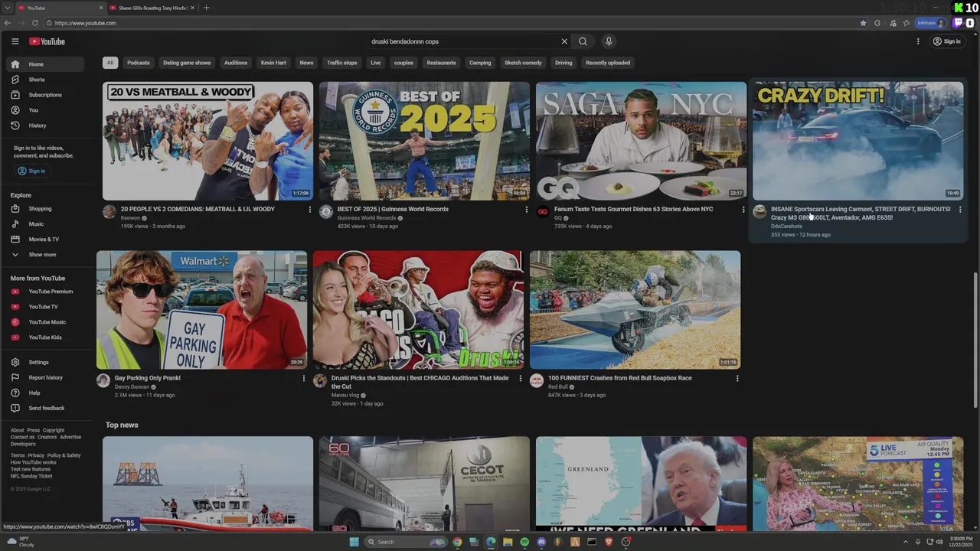The image size is (980, 551).
Task: Click the bookmark star in the address bar
Action: (864, 23)
